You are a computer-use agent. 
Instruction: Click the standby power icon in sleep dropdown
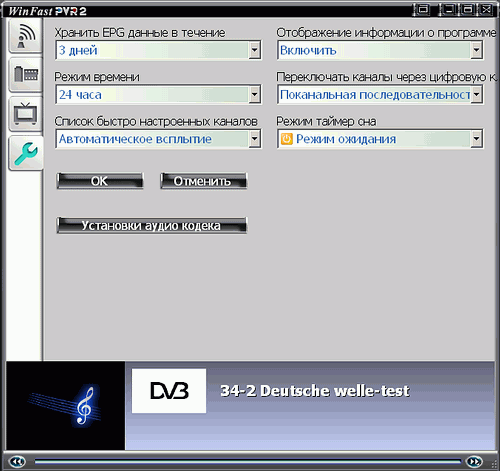286,139
